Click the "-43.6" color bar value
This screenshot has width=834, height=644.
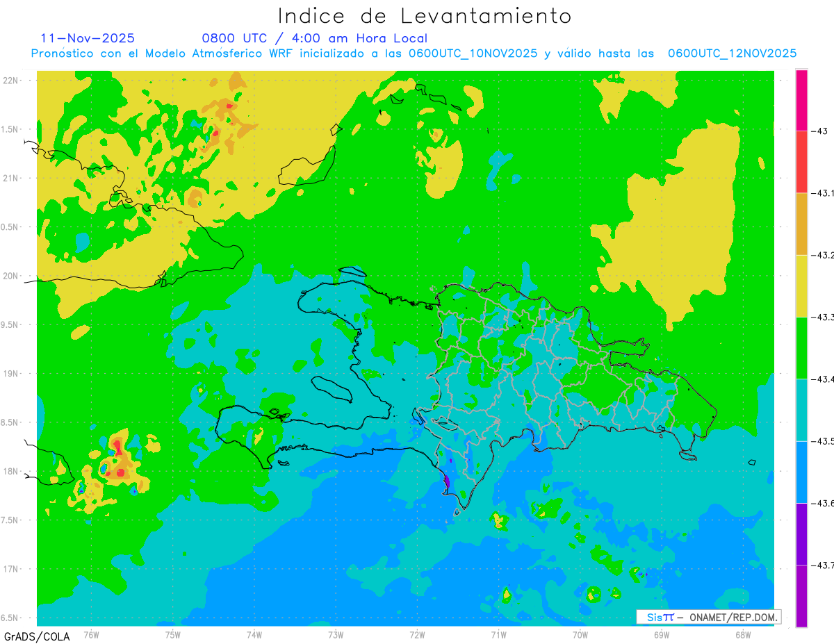[x=824, y=503]
